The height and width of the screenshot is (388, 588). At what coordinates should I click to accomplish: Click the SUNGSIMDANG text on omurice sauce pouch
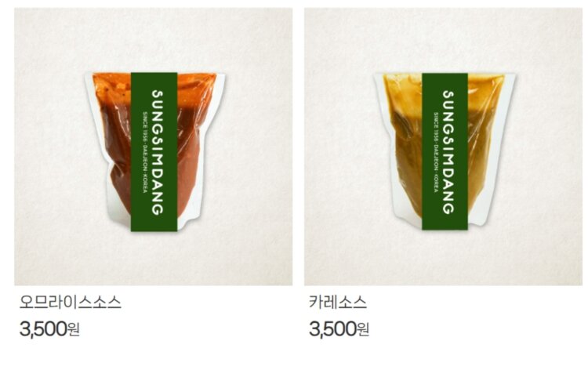157,152
